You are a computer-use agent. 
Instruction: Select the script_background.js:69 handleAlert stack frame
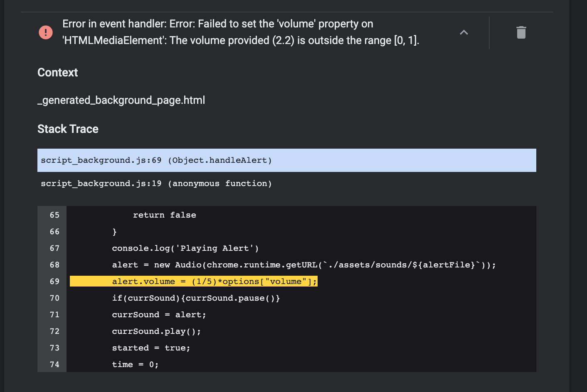287,160
